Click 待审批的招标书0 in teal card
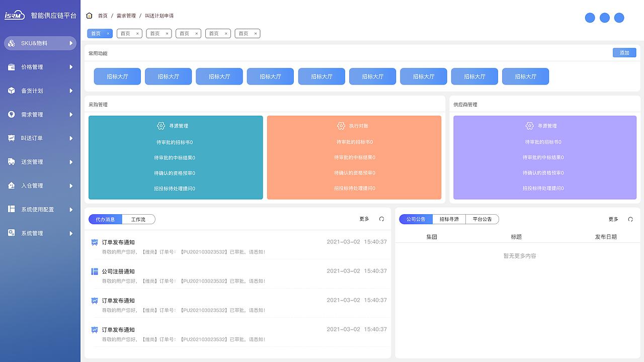 (175, 142)
